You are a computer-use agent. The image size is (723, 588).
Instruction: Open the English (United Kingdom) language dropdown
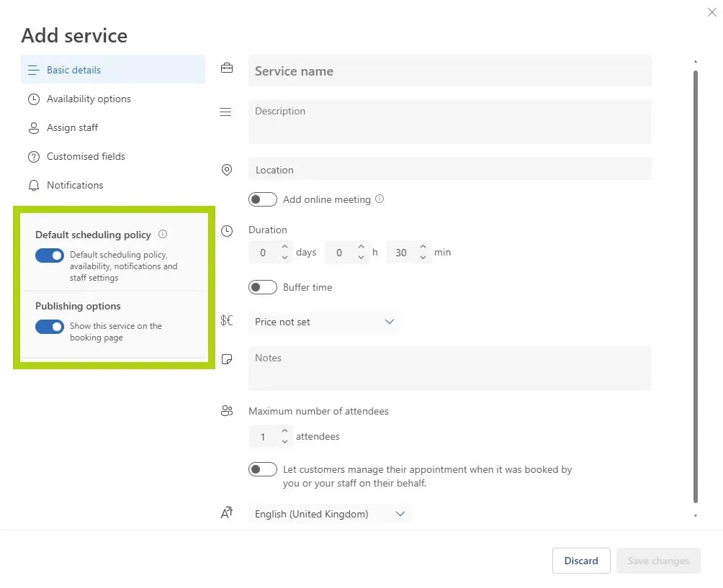coord(329,513)
